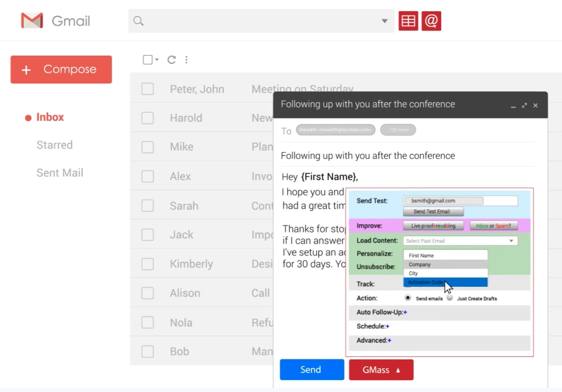The height and width of the screenshot is (392, 562).
Task: Expand compose window to full screen
Action: [524, 105]
